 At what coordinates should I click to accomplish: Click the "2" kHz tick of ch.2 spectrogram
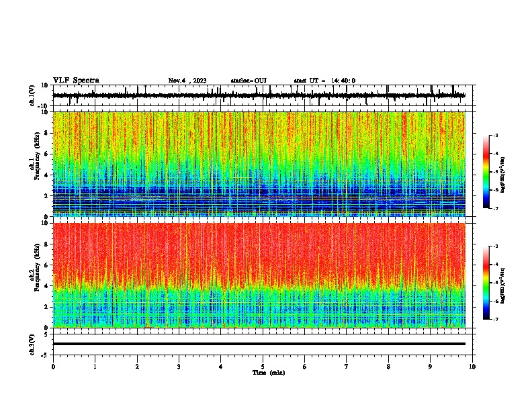[46, 307]
